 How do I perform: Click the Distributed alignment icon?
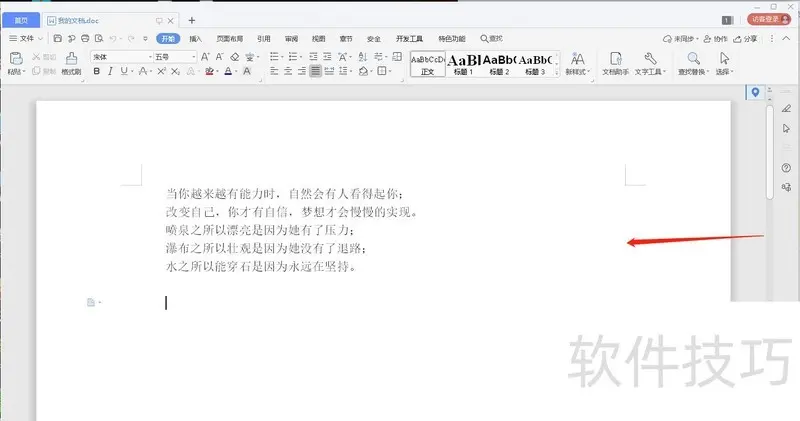[x=330, y=71]
